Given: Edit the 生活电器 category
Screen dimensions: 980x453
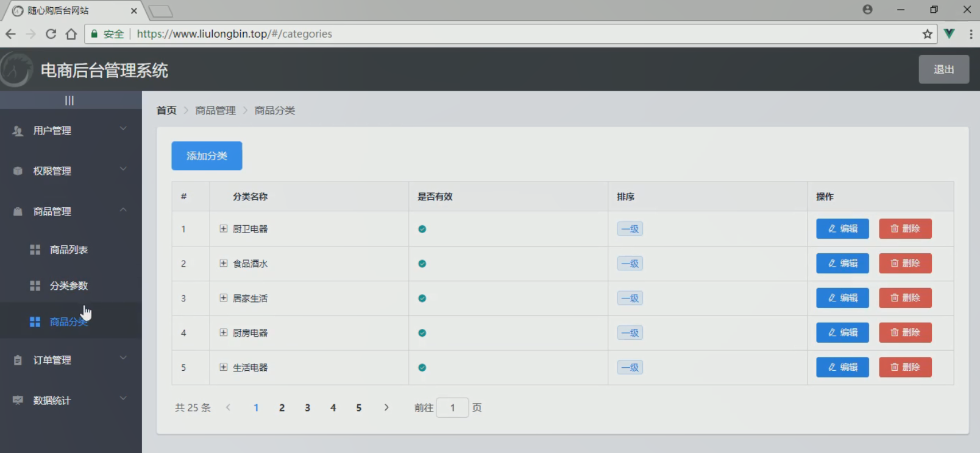Looking at the screenshot, I should pos(843,368).
